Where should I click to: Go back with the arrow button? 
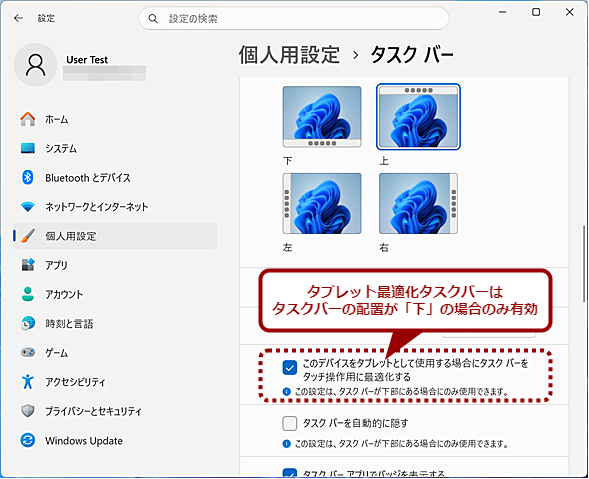[18, 18]
